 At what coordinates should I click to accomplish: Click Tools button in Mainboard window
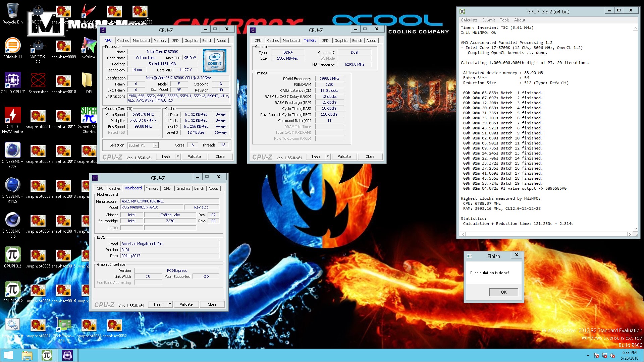[158, 304]
